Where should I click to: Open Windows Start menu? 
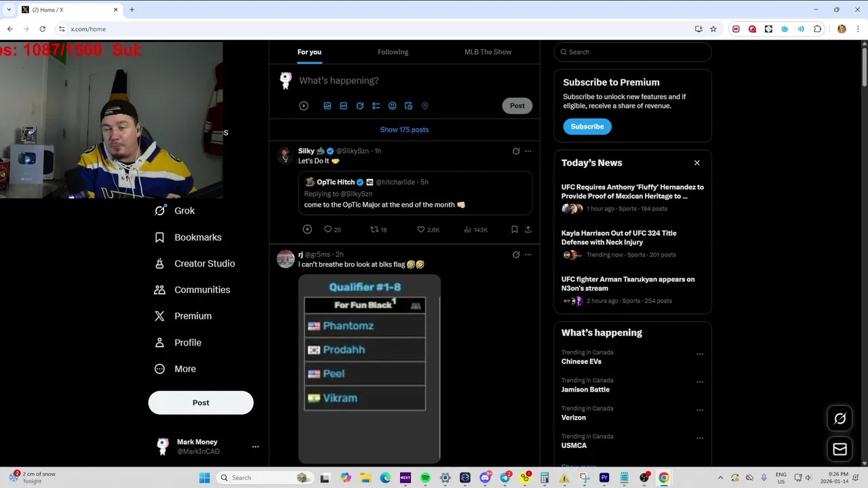point(204,478)
